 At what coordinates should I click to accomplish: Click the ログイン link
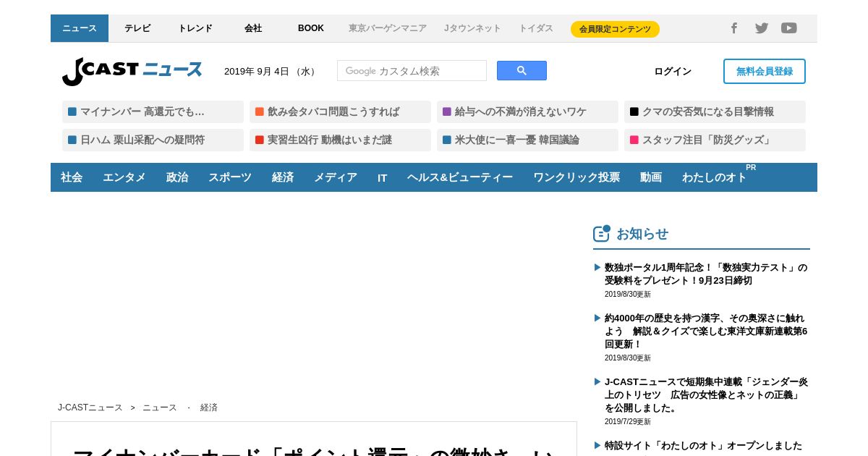pyautogui.click(x=673, y=71)
